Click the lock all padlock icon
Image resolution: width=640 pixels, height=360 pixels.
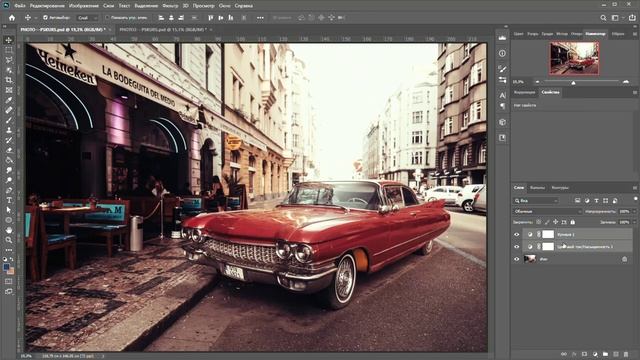click(x=573, y=222)
